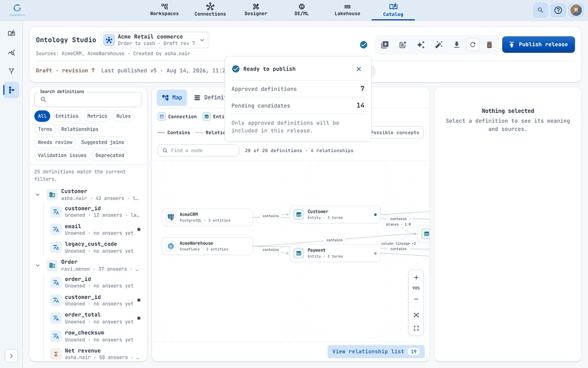588x368 pixels.
Task: Switch to the Map view tab
Action: click(x=171, y=98)
